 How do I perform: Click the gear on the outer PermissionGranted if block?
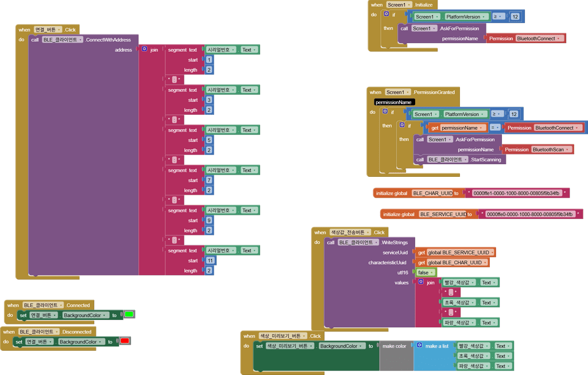pyautogui.click(x=385, y=112)
